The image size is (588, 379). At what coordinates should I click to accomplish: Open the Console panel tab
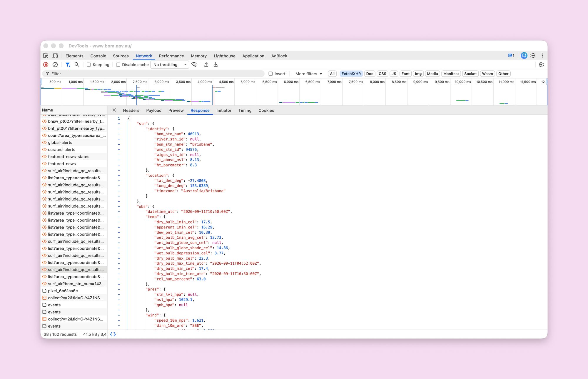coord(98,56)
